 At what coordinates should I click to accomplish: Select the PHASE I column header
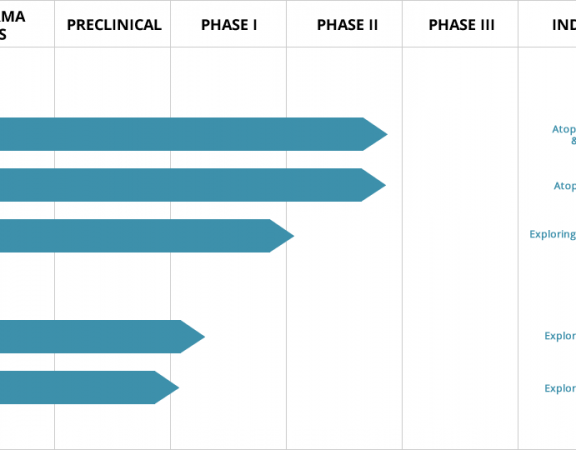(x=229, y=25)
